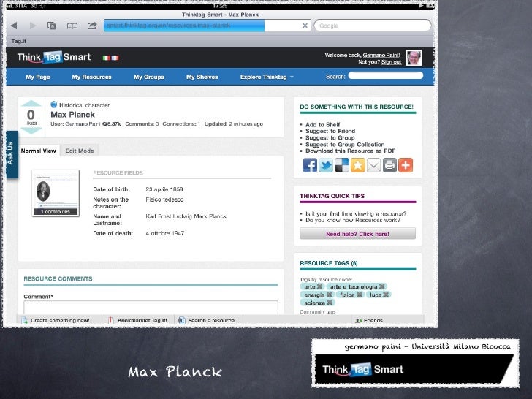Remove the luce tag
The height and width of the screenshot is (399, 532).
point(386,294)
